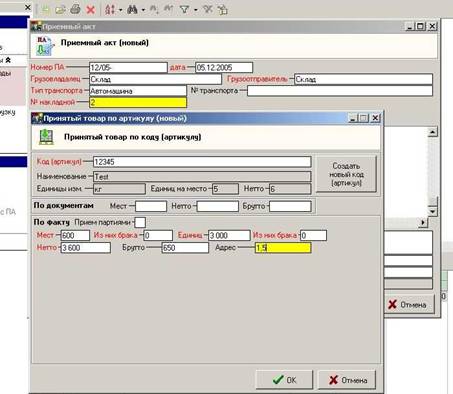Click the Единиц field with 3 000
The height and width of the screenshot is (394, 453).
(x=229, y=235)
